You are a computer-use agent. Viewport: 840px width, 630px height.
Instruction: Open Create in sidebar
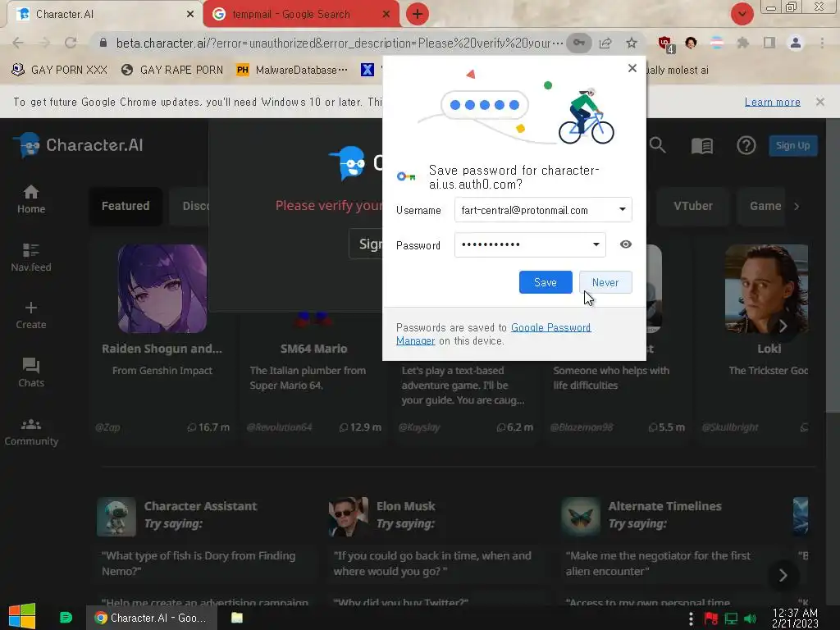pos(31,315)
